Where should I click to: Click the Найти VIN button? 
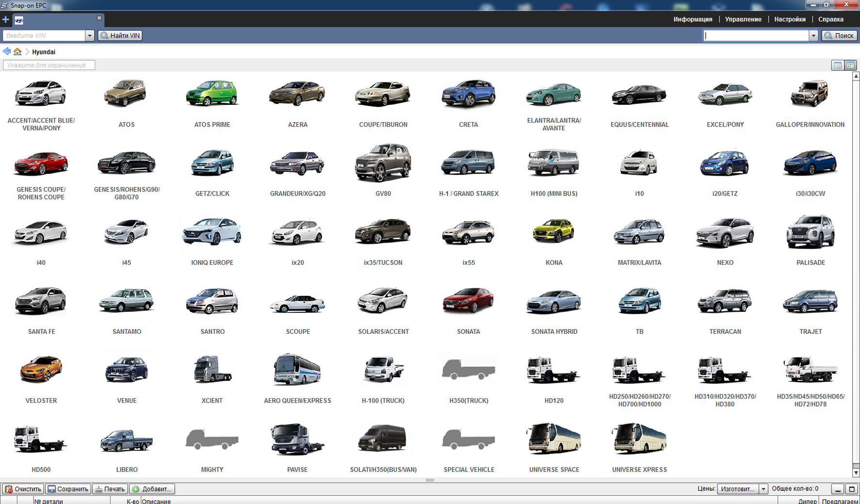[120, 35]
